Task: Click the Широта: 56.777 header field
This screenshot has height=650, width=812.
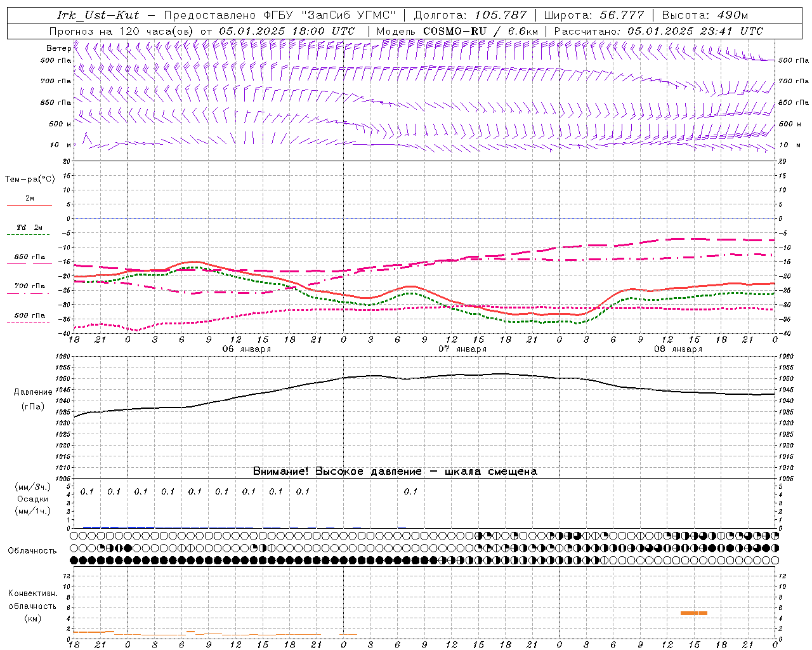Action: point(594,15)
